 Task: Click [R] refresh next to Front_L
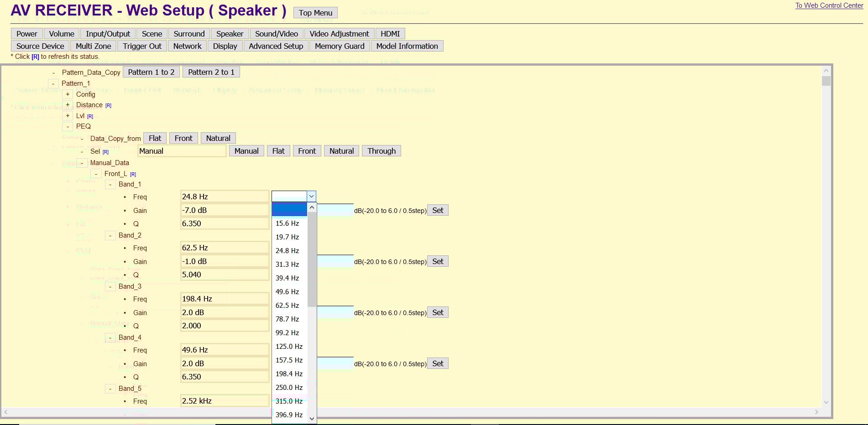(x=133, y=174)
